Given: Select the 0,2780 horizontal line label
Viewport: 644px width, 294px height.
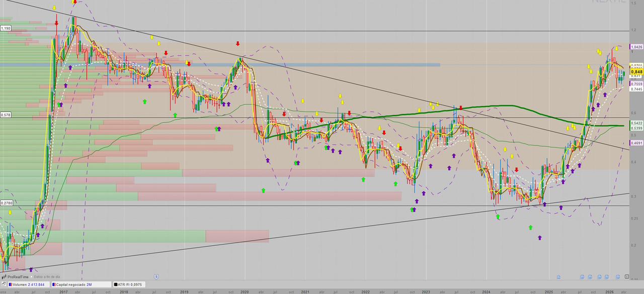Looking at the screenshot, I should pyautogui.click(x=7, y=203).
